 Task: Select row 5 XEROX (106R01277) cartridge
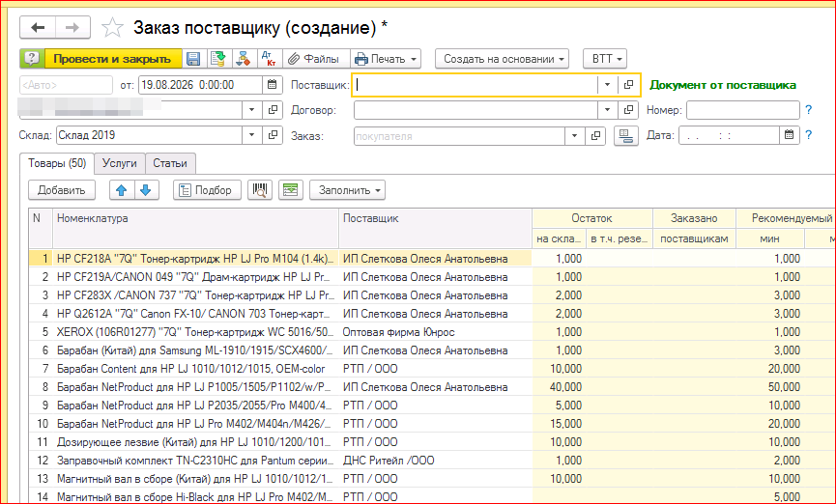tap(195, 332)
